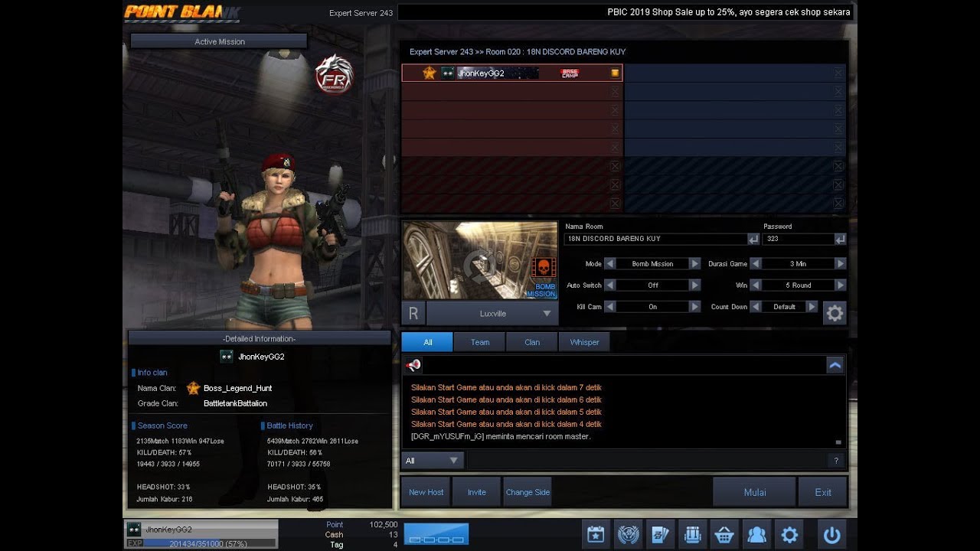The height and width of the screenshot is (551, 980).
Task: Toggle third blue team slot closed
Action: (839, 110)
